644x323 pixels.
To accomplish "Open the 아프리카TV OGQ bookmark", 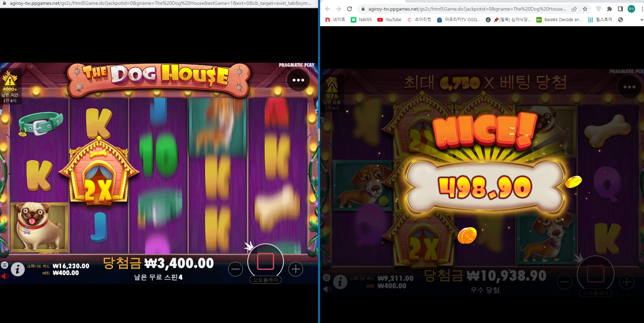I will pyautogui.click(x=459, y=20).
